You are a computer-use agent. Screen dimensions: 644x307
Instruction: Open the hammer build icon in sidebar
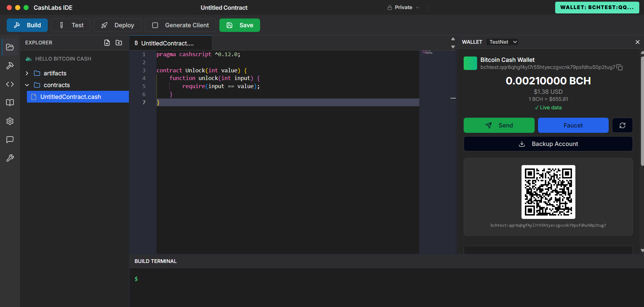tap(10, 66)
